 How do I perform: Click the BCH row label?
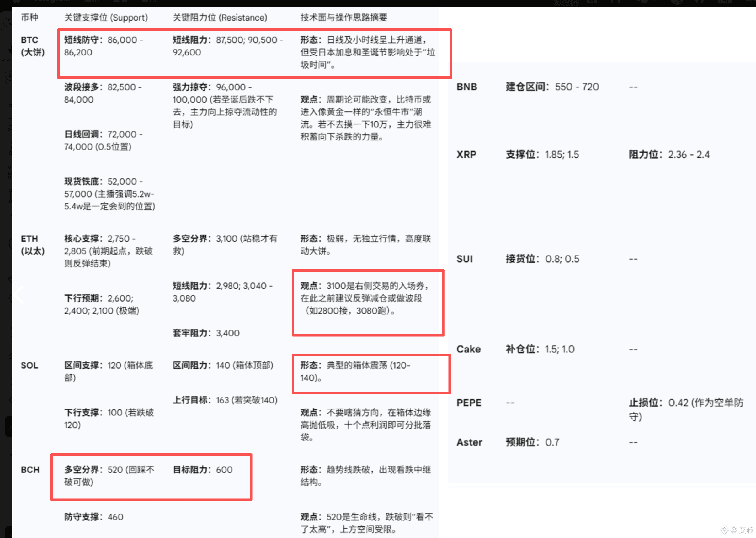pos(30,470)
